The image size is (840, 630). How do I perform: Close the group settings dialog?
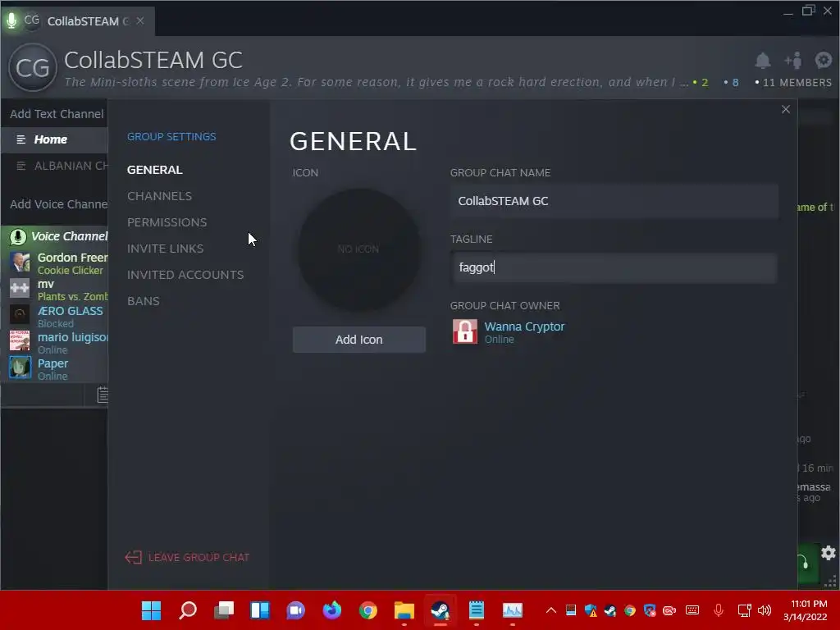tap(785, 109)
